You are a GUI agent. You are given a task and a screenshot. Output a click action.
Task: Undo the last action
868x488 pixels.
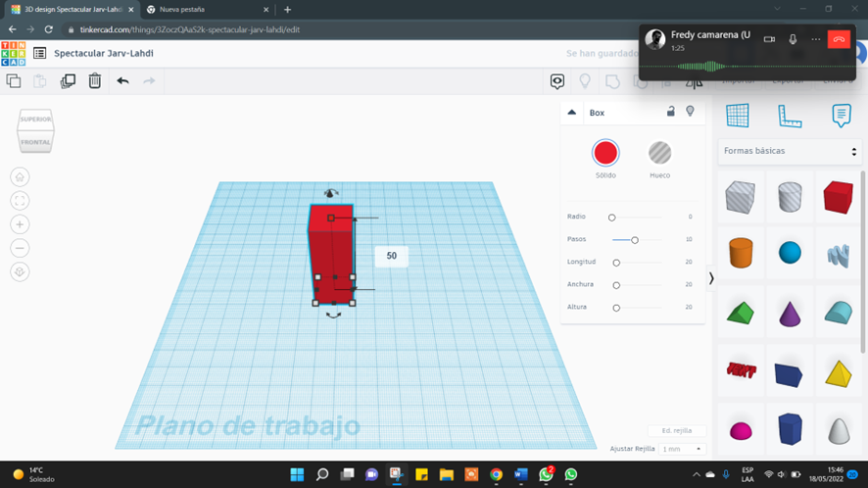click(x=122, y=81)
